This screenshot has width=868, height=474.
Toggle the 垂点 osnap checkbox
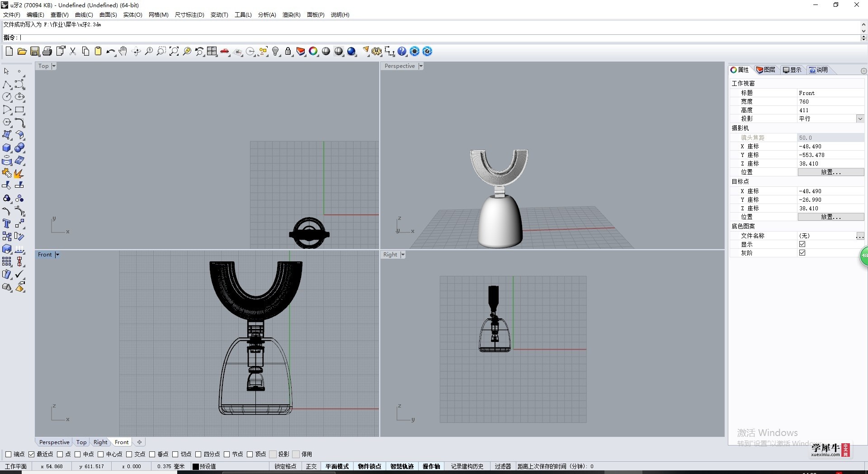click(152, 454)
